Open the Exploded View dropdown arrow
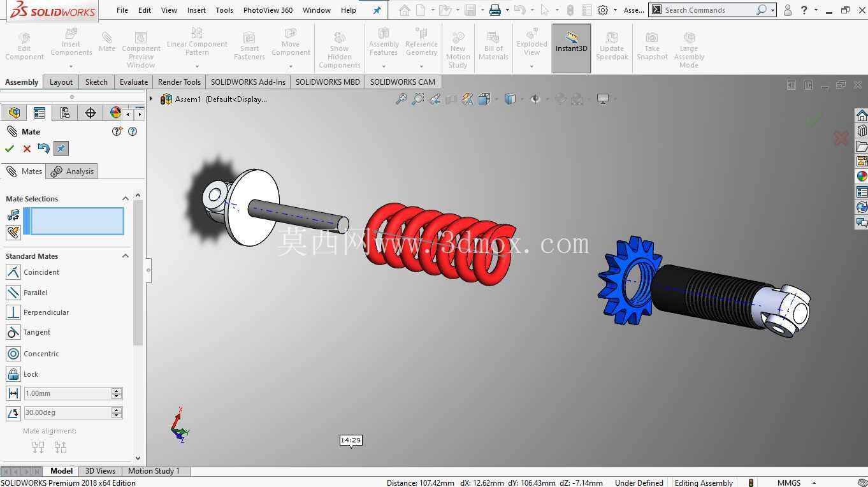Screen dimensions: 868x487 532,66
